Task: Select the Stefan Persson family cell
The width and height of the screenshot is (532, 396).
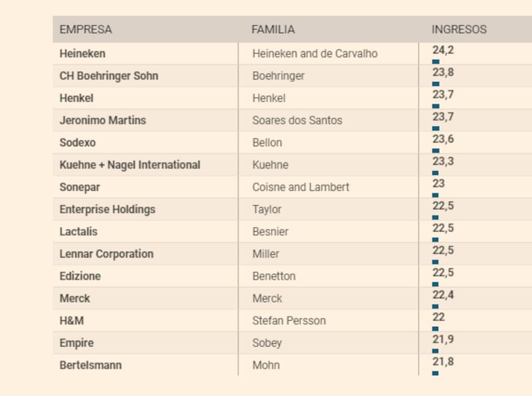Action: coord(289,321)
